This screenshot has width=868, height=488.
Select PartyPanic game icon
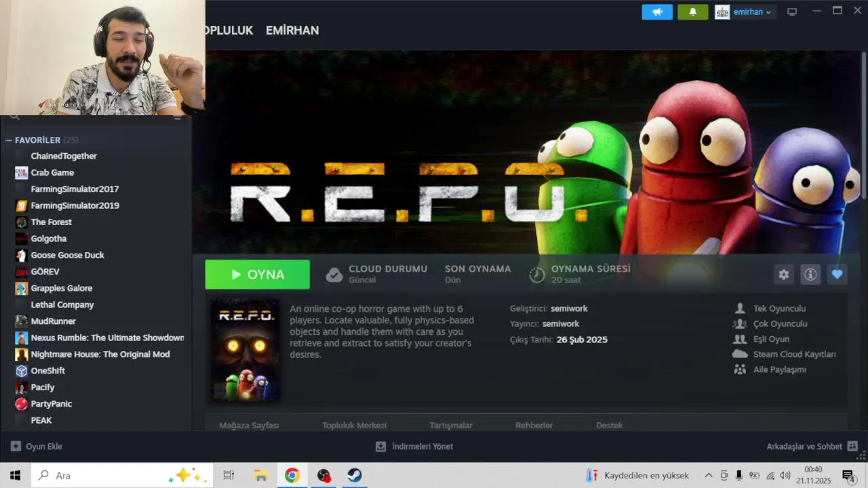(22, 404)
